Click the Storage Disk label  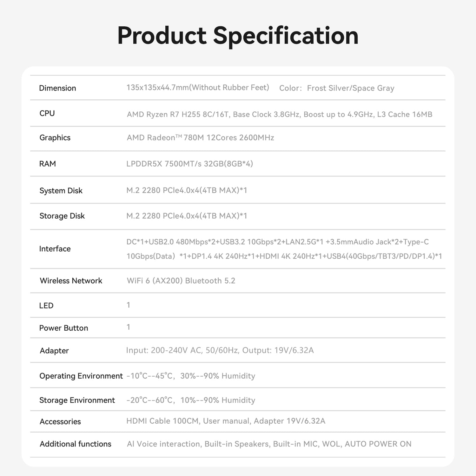[62, 216]
